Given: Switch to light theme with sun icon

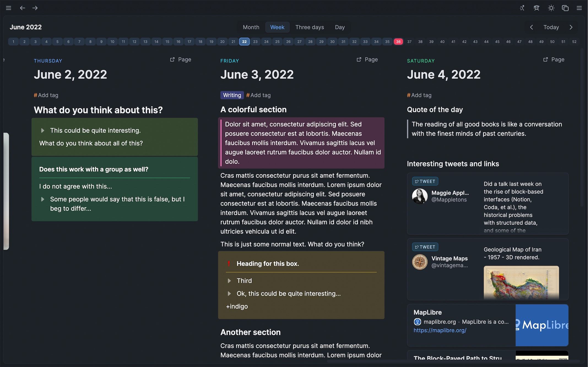Looking at the screenshot, I should click(551, 8).
